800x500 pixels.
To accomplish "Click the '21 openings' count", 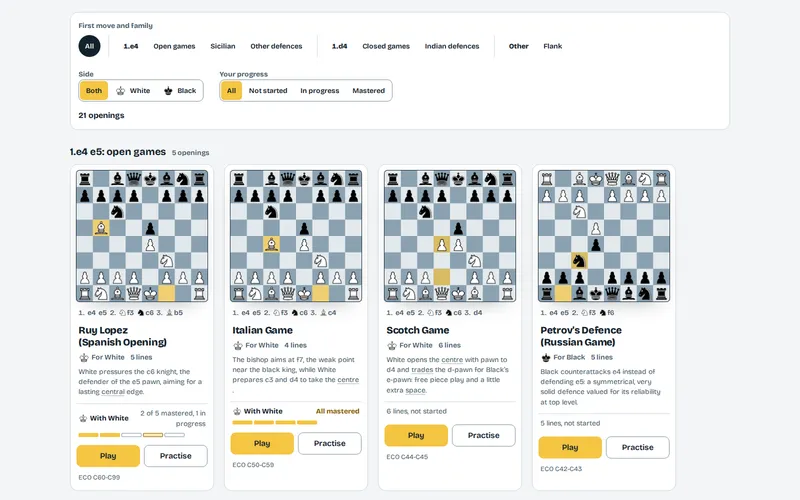I will click(101, 115).
